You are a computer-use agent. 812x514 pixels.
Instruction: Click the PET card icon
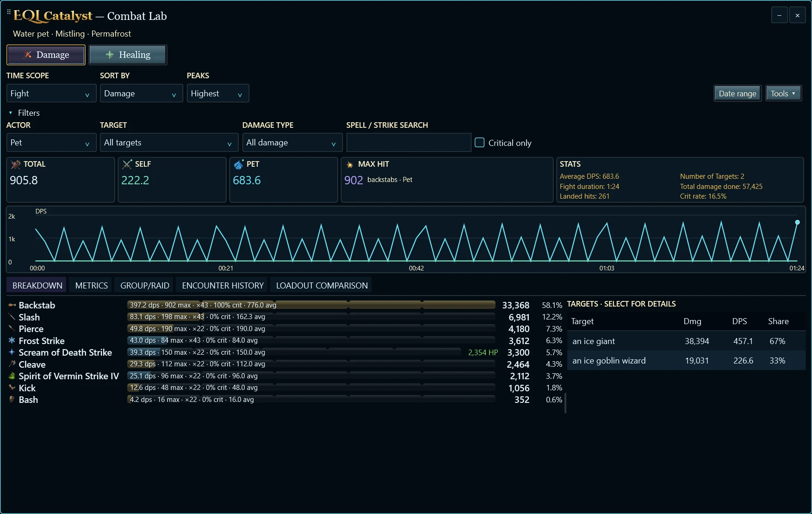tap(239, 164)
